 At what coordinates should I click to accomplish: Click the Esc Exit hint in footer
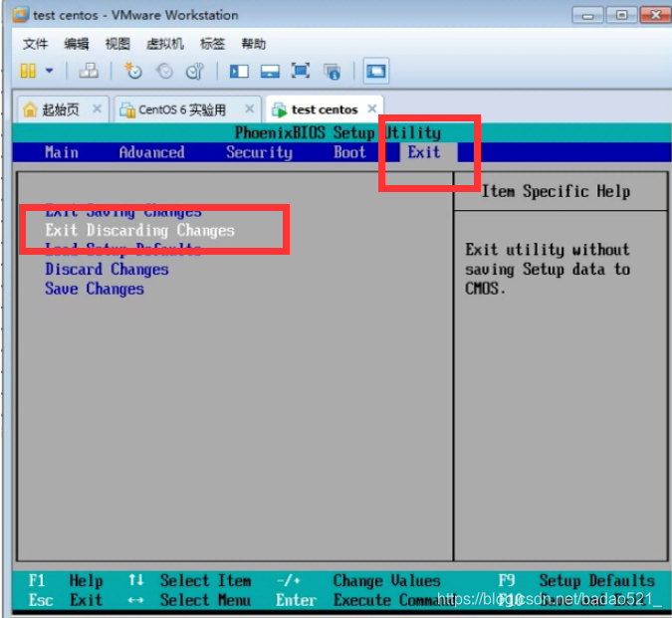[x=66, y=600]
